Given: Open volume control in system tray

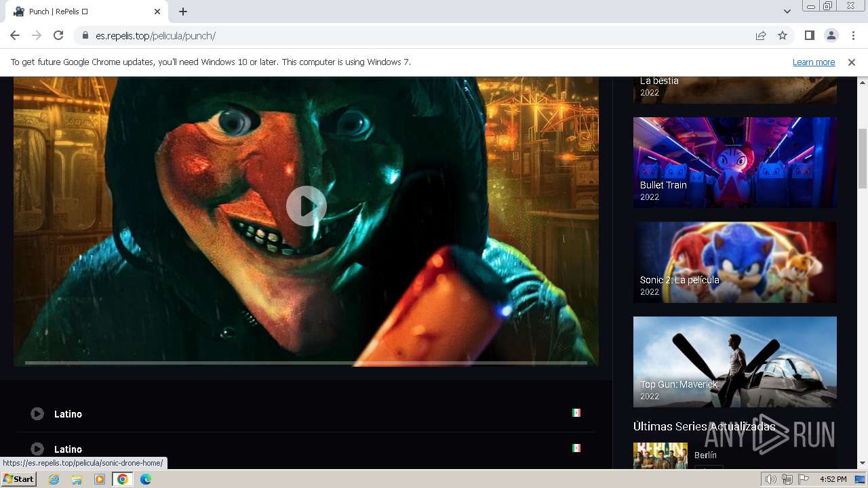Looking at the screenshot, I should tap(770, 479).
